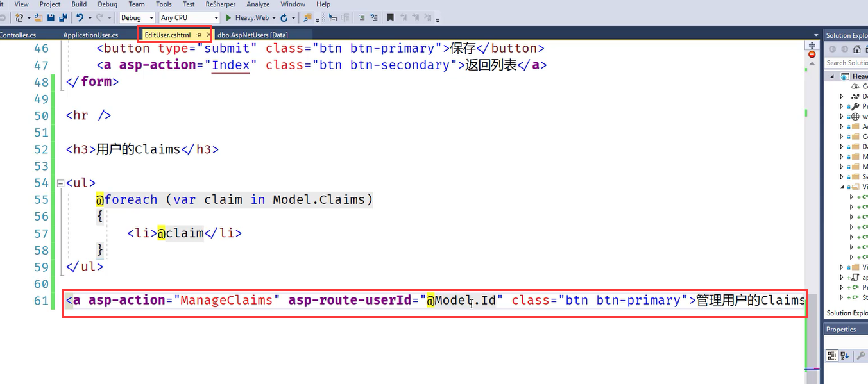The width and height of the screenshot is (868, 384).
Task: Open the Debug menu
Action: click(108, 4)
